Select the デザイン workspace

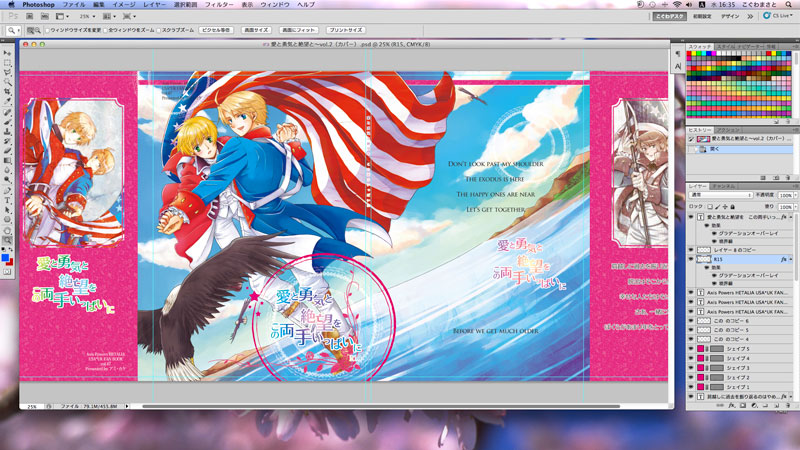coord(730,16)
